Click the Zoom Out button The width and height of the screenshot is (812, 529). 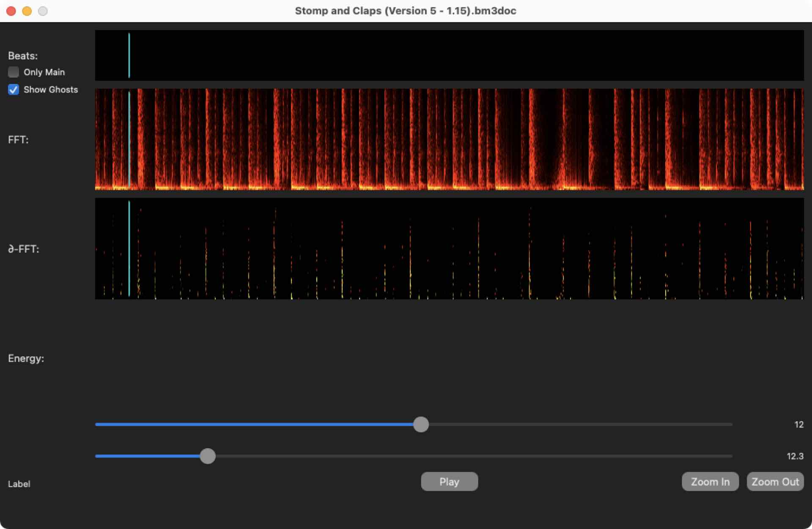(775, 482)
